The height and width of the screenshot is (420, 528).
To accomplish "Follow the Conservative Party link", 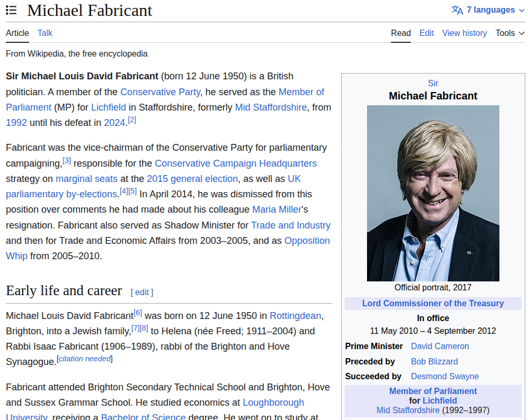I will (160, 92).
